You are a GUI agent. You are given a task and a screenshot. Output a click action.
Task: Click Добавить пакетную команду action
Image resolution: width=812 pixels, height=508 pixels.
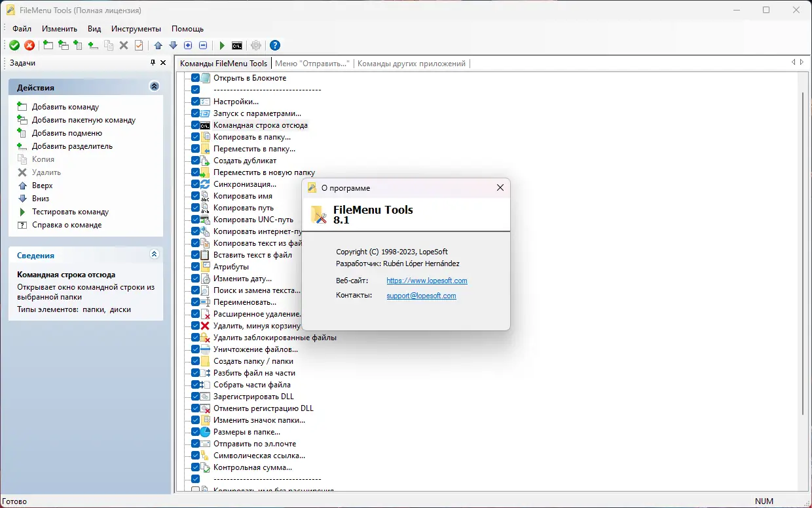point(84,120)
